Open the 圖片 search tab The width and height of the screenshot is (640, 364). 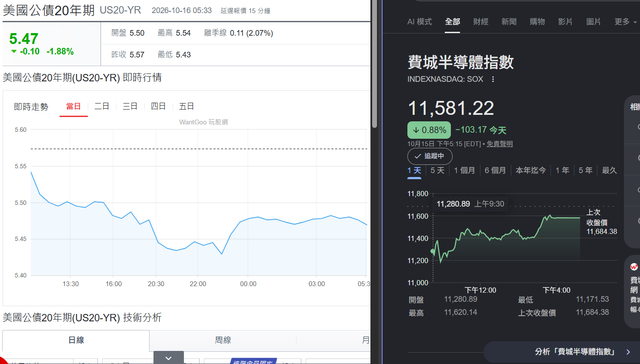593,22
